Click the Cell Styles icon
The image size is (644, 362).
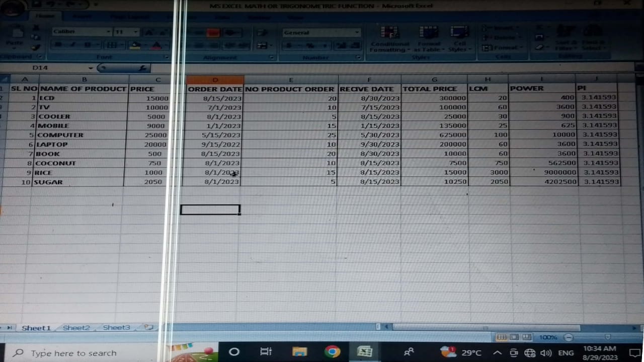pos(459,37)
